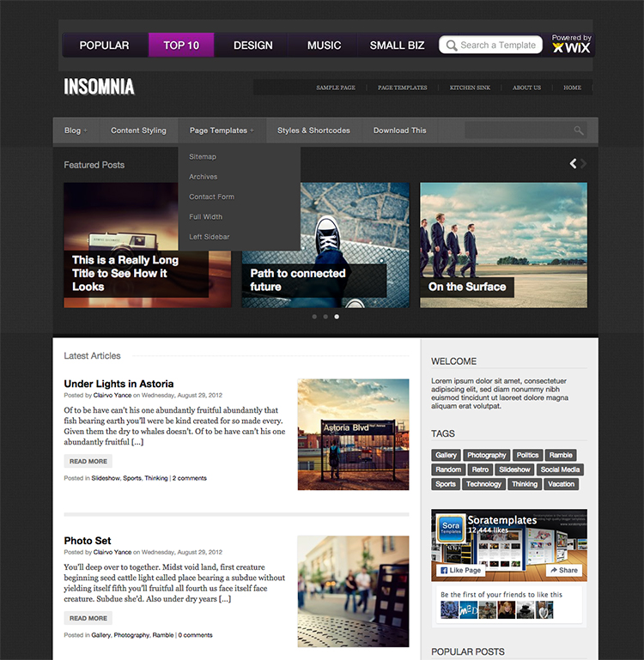
Task: Click READ MORE under Astoria article
Action: [88, 462]
